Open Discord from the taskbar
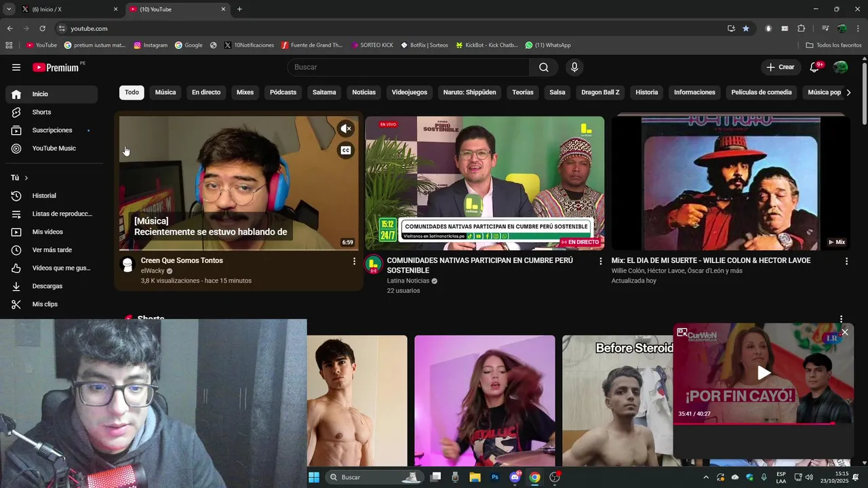 [515, 477]
